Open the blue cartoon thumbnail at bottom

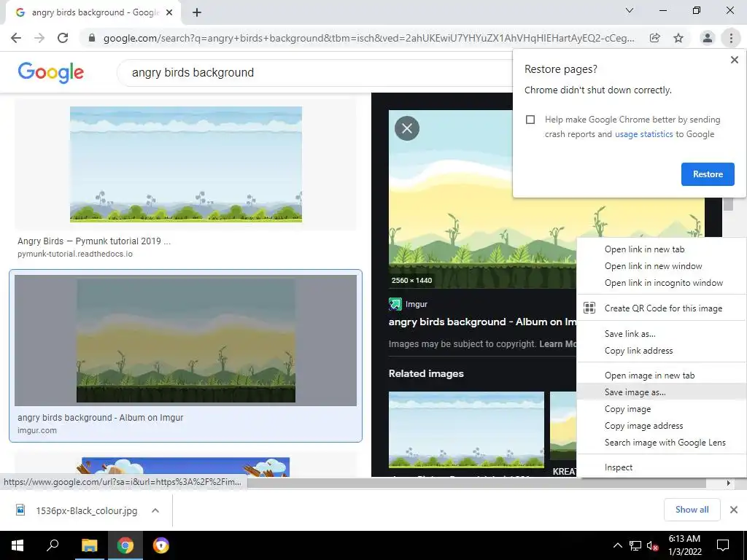tap(186, 467)
